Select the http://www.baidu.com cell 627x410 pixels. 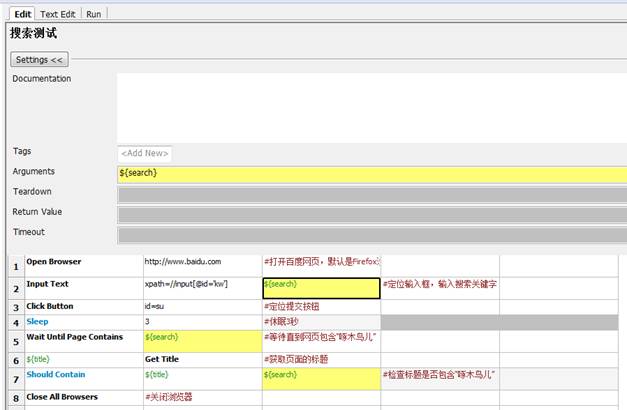pyautogui.click(x=203, y=266)
